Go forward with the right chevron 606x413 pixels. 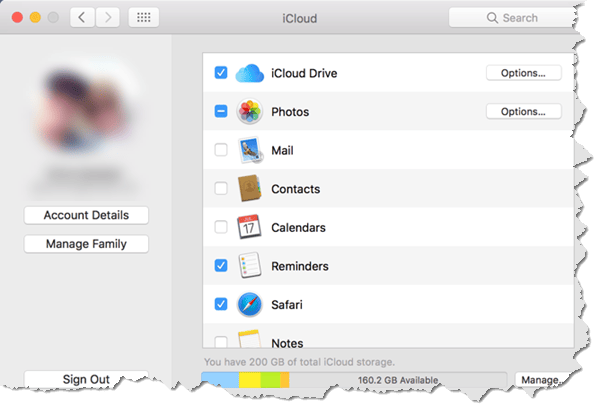108,17
